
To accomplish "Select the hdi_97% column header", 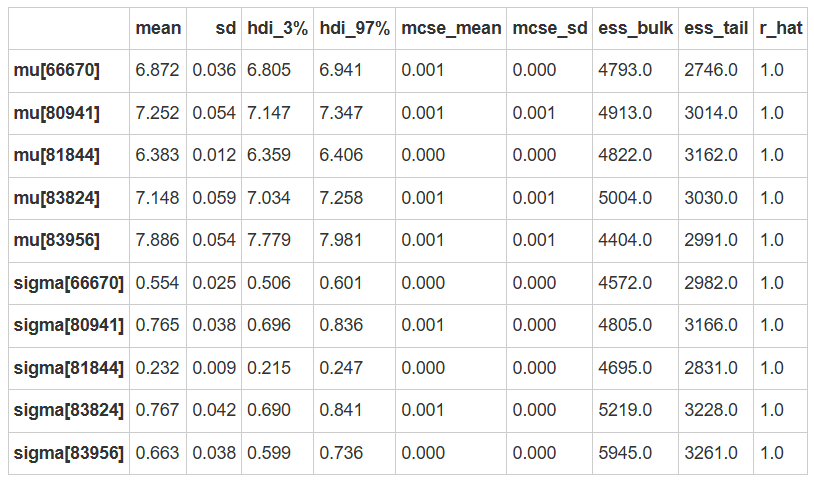I will [354, 28].
